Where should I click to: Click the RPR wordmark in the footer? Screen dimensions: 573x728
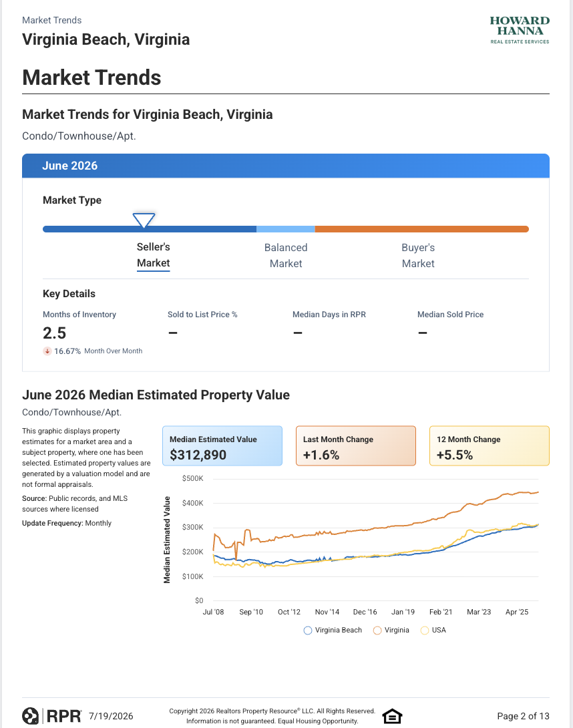tap(64, 716)
